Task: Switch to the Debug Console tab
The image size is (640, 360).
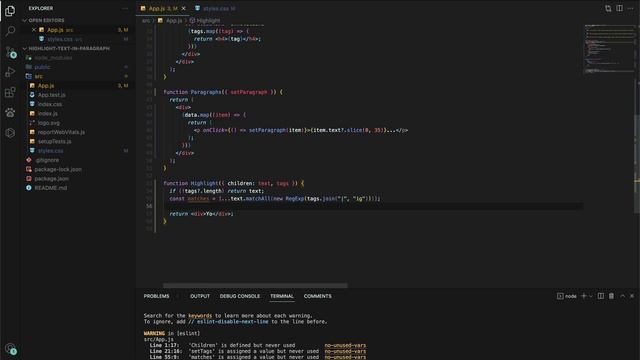Action: 240,296
